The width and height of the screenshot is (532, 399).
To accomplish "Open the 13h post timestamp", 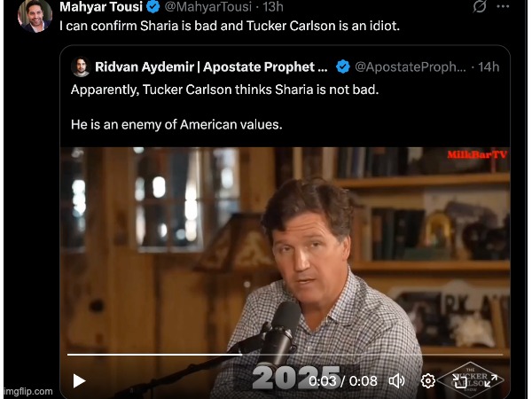I will point(273,7).
